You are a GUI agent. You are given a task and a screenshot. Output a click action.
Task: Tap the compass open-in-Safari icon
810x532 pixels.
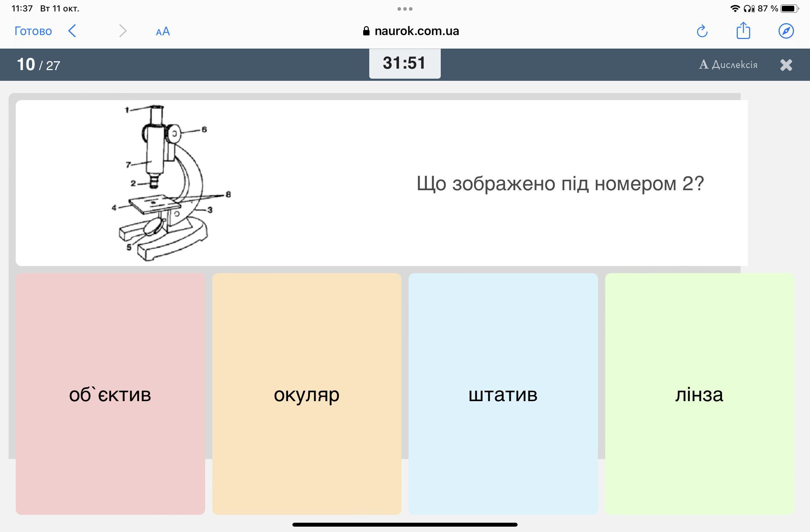(786, 31)
